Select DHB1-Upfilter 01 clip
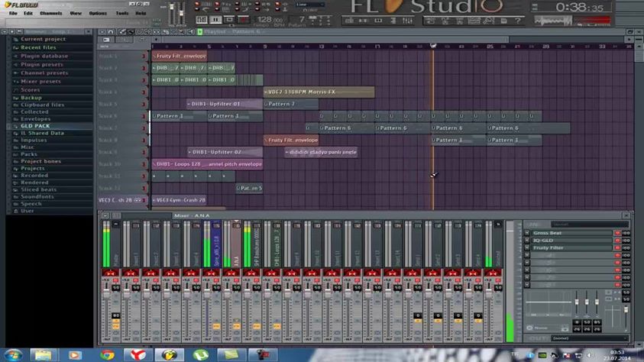 [x=225, y=105]
